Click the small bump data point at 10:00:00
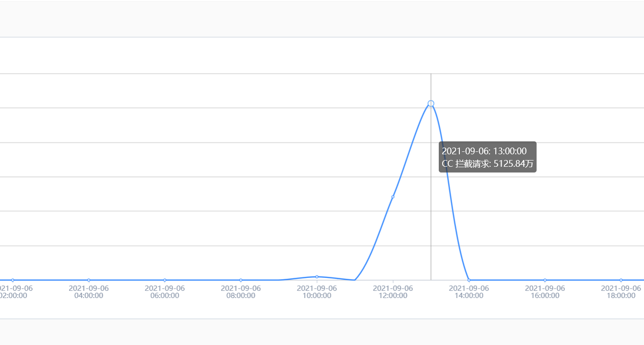This screenshot has width=644, height=345. click(x=317, y=277)
